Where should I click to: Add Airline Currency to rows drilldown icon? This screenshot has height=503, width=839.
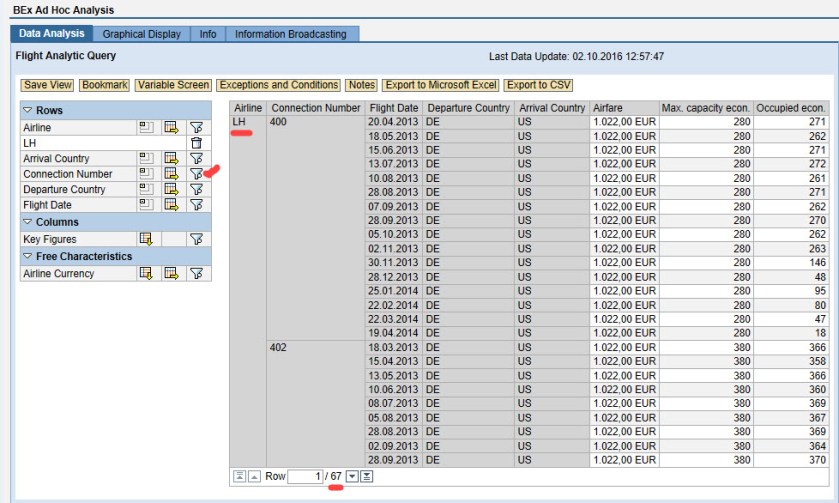coord(145,274)
